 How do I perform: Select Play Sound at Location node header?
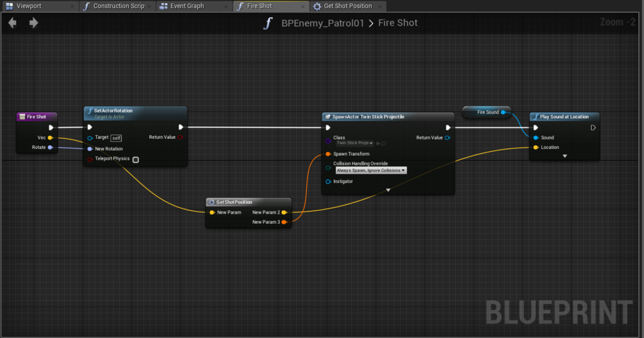pos(564,117)
